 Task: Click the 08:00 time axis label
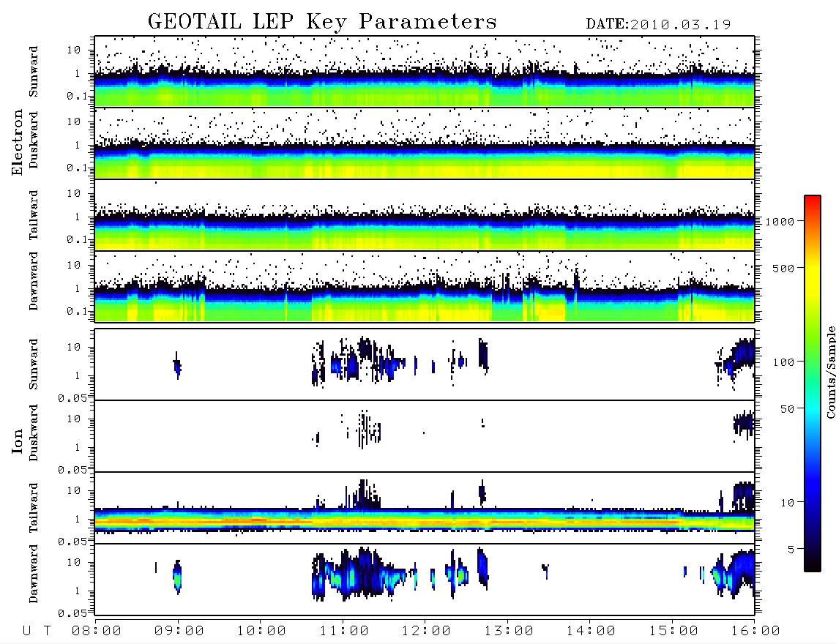pos(97,631)
